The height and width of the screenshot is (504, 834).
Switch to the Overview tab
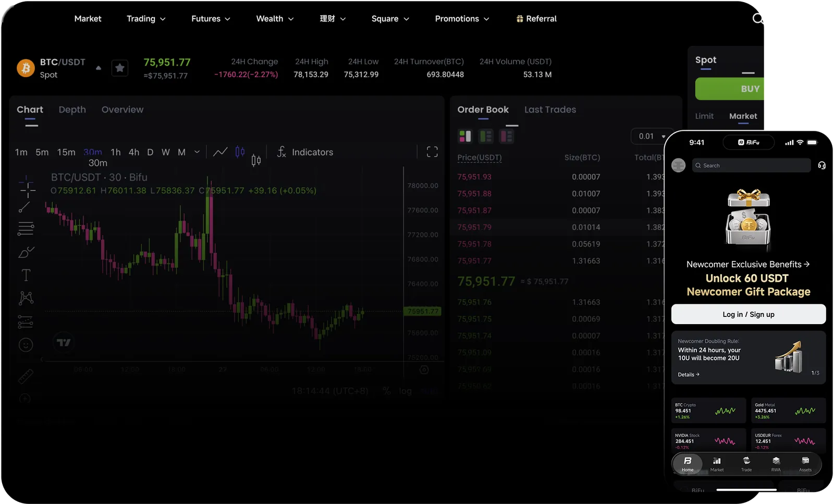[x=122, y=109]
